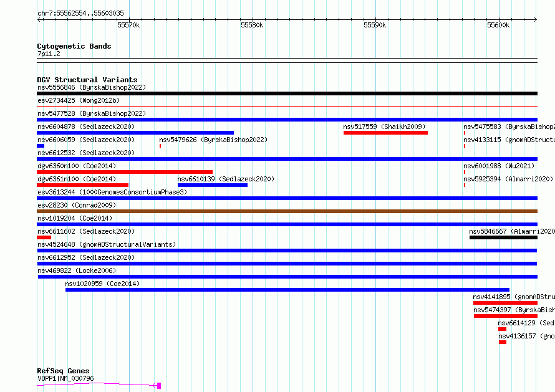Viewport: 555px width, 392px height.
Task: Click the 55590k ruler mark
Action: coord(375,25)
